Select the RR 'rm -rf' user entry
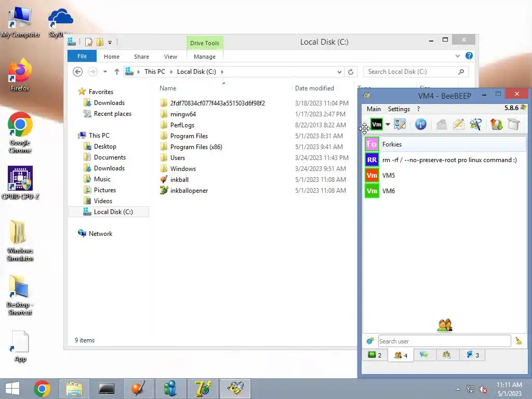The image size is (532, 399). pyautogui.click(x=445, y=160)
